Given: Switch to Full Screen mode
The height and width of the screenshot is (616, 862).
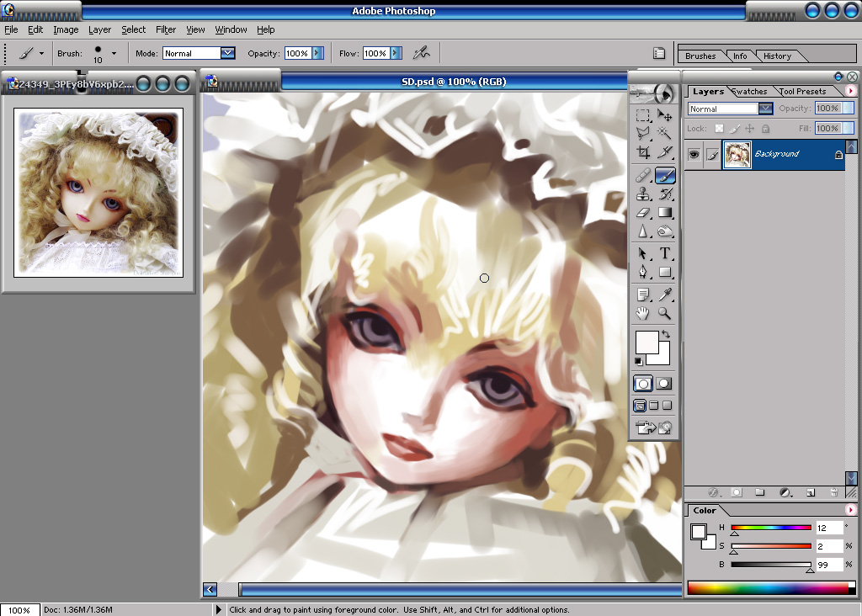Looking at the screenshot, I should coord(667,406).
